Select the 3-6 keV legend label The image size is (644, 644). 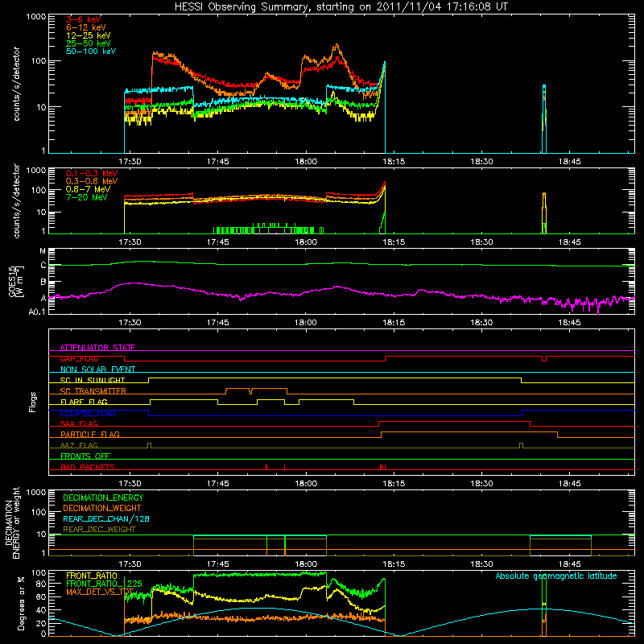(x=84, y=19)
